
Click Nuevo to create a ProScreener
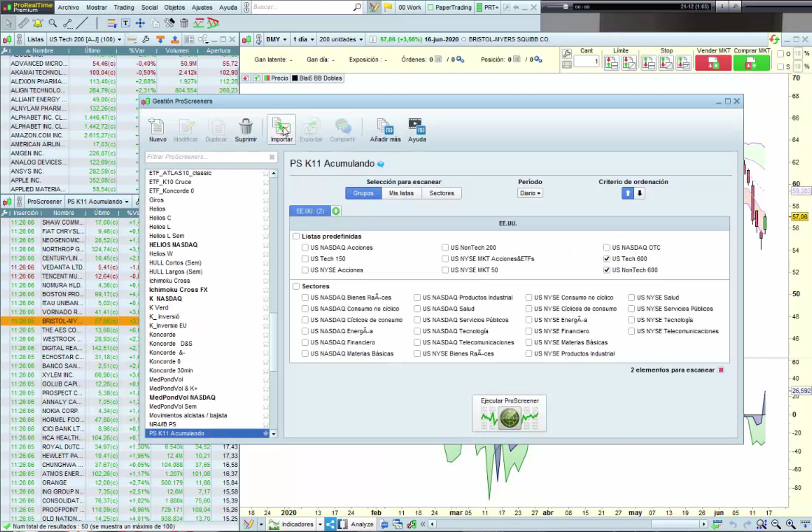coord(157,130)
